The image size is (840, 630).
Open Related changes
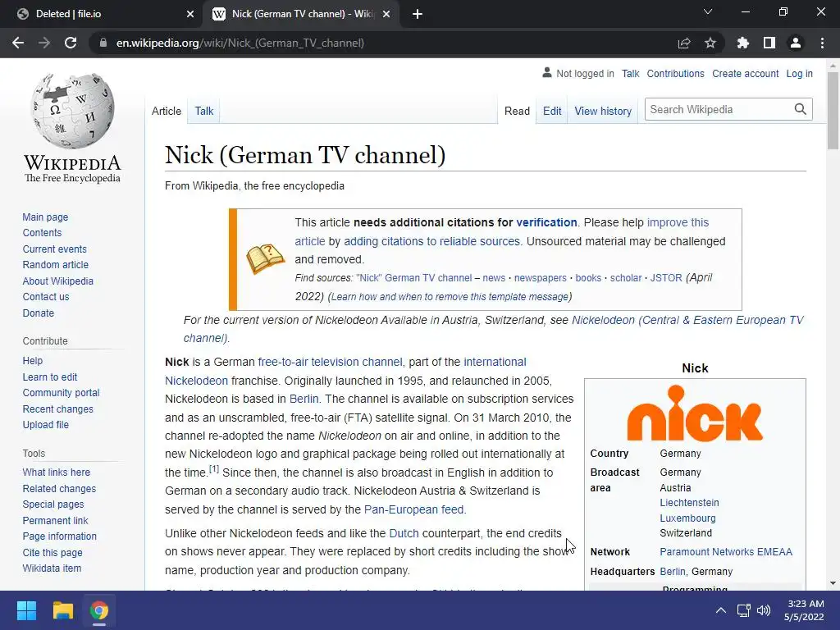[59, 489]
